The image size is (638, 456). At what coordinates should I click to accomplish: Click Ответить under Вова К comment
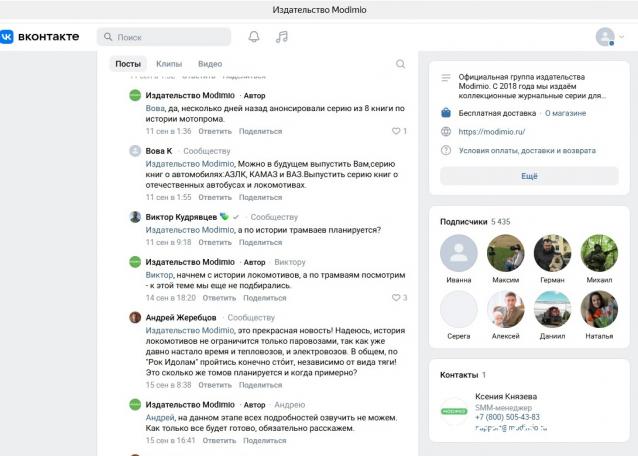point(215,197)
